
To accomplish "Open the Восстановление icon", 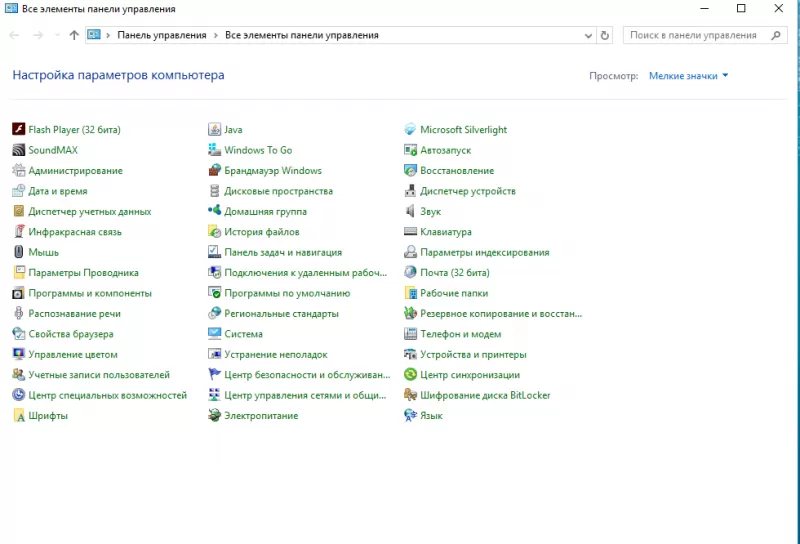I will [x=410, y=170].
